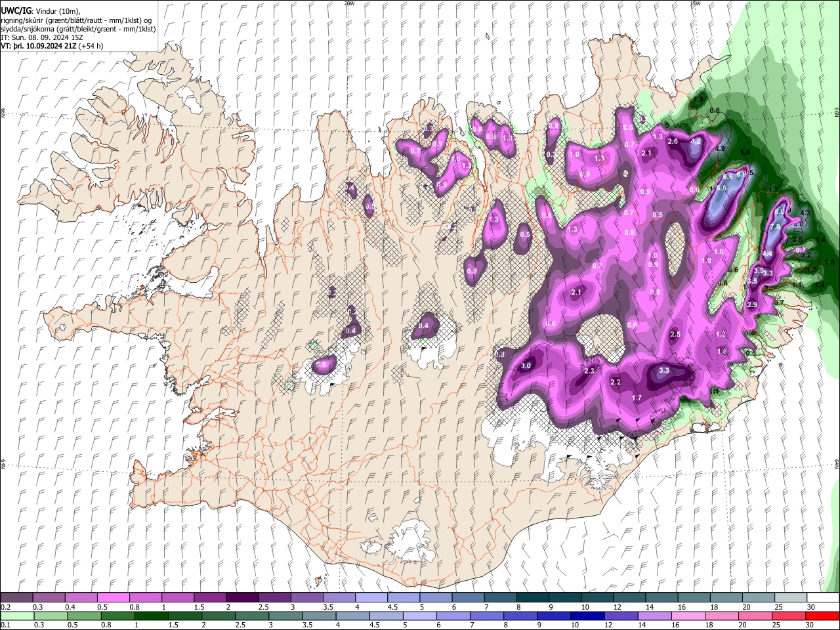Screen dimensions: 840x630
Task: Click the '4.4' precipitation value on the map
Action: [x=767, y=254]
